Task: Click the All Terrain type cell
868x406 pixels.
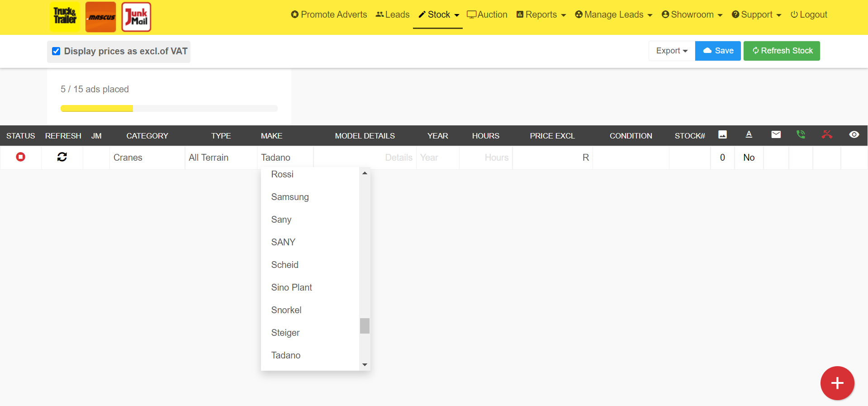Action: 221,158
